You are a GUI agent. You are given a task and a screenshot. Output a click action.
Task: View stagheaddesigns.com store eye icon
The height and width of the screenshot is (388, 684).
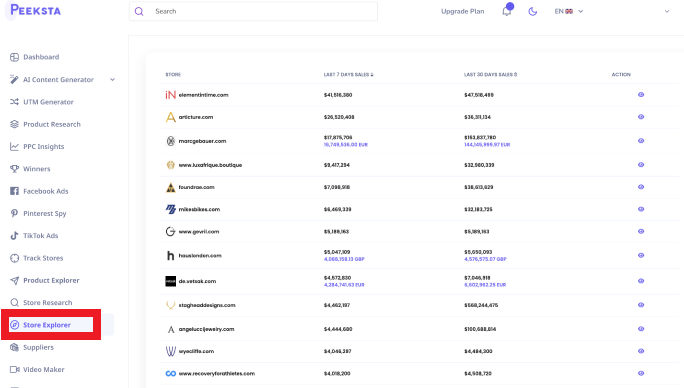[641, 305]
